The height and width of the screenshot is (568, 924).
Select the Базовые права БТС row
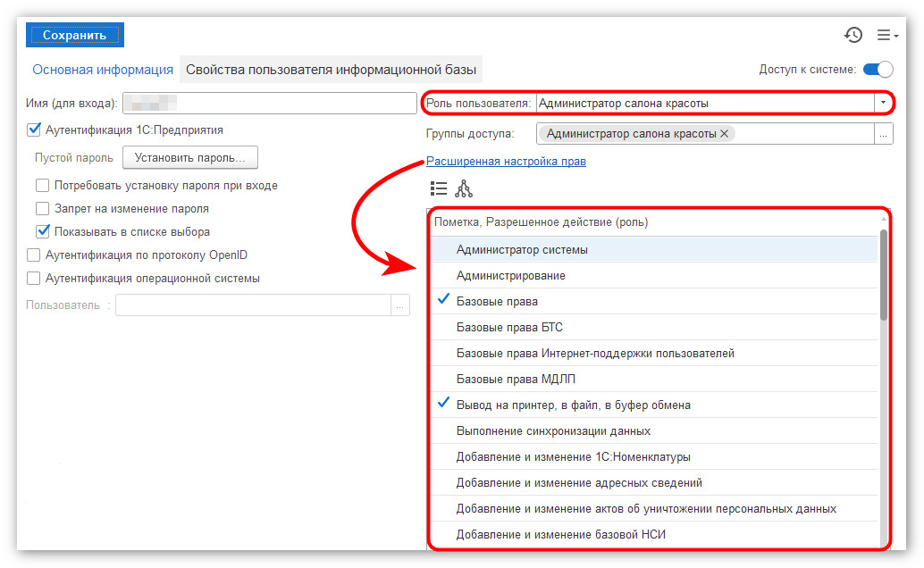(654, 328)
